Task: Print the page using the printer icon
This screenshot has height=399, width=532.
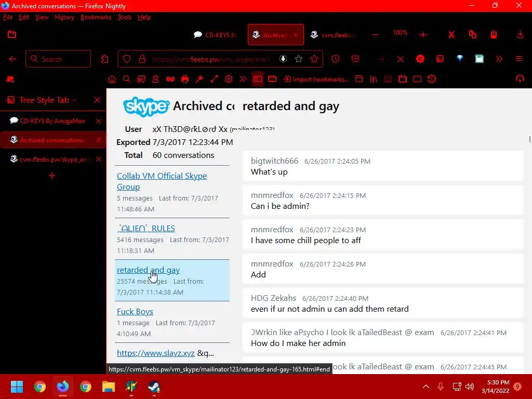Action: [x=185, y=79]
